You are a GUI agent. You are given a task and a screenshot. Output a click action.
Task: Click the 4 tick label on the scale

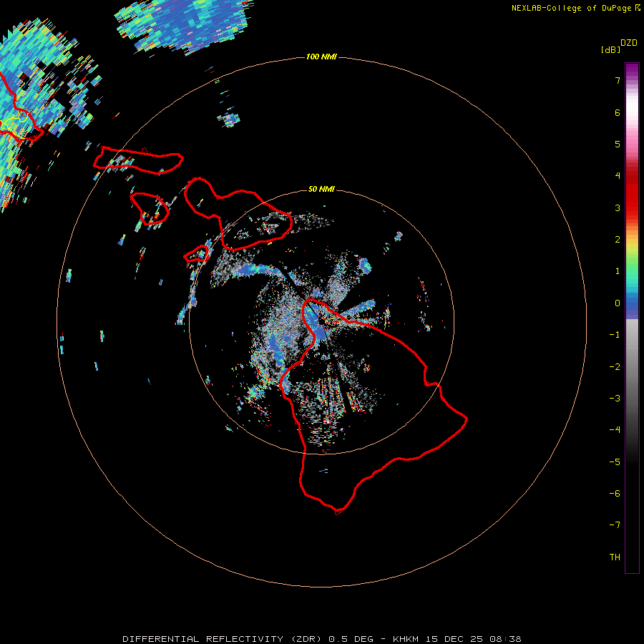(618, 176)
